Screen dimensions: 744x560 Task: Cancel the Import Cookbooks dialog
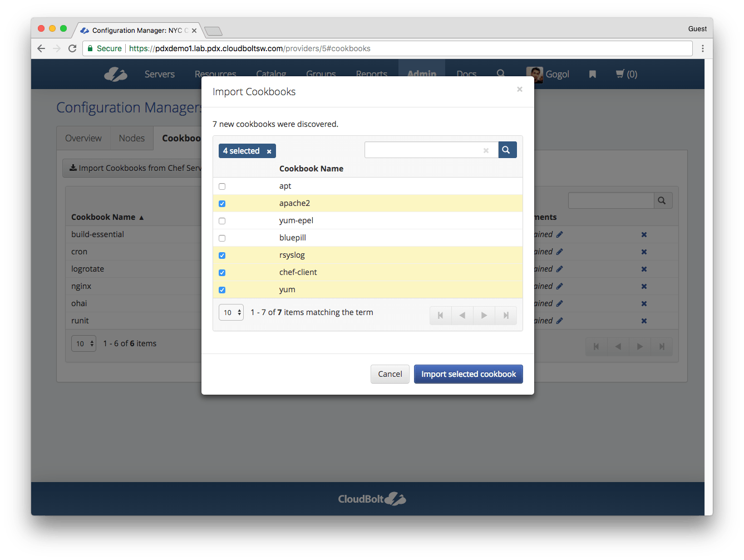point(390,374)
